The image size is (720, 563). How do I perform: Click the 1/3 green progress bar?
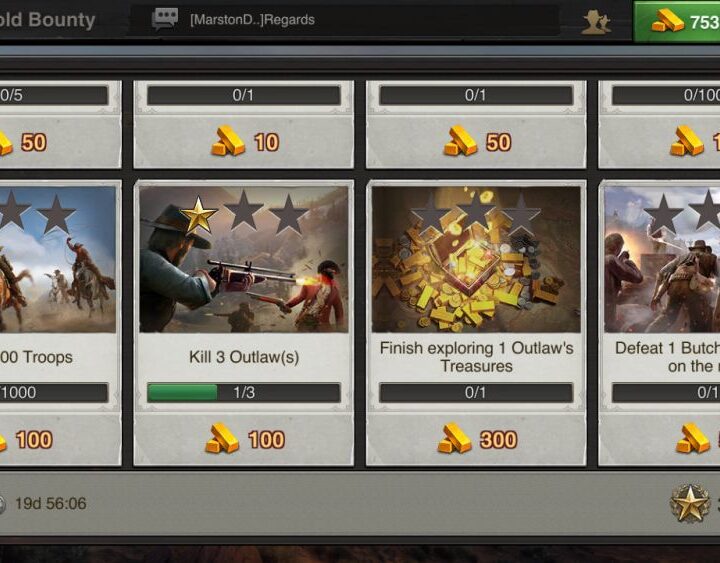tap(244, 393)
